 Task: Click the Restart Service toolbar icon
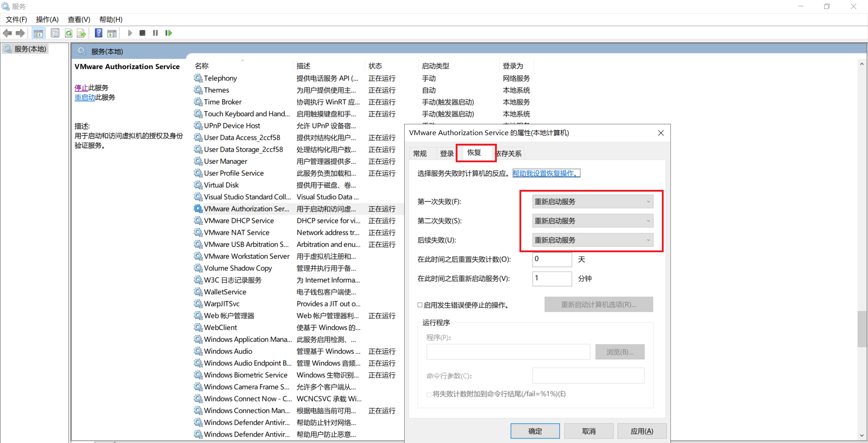click(169, 33)
